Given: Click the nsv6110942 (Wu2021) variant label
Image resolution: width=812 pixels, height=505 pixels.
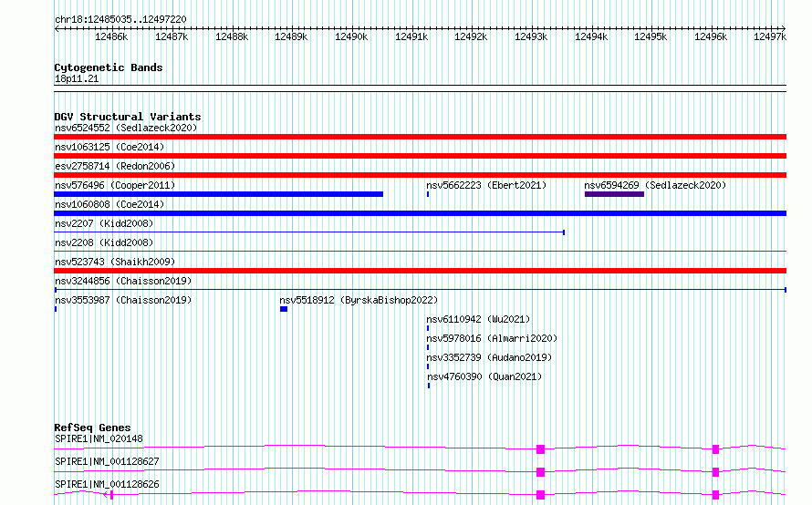Looking at the screenshot, I should (478, 319).
